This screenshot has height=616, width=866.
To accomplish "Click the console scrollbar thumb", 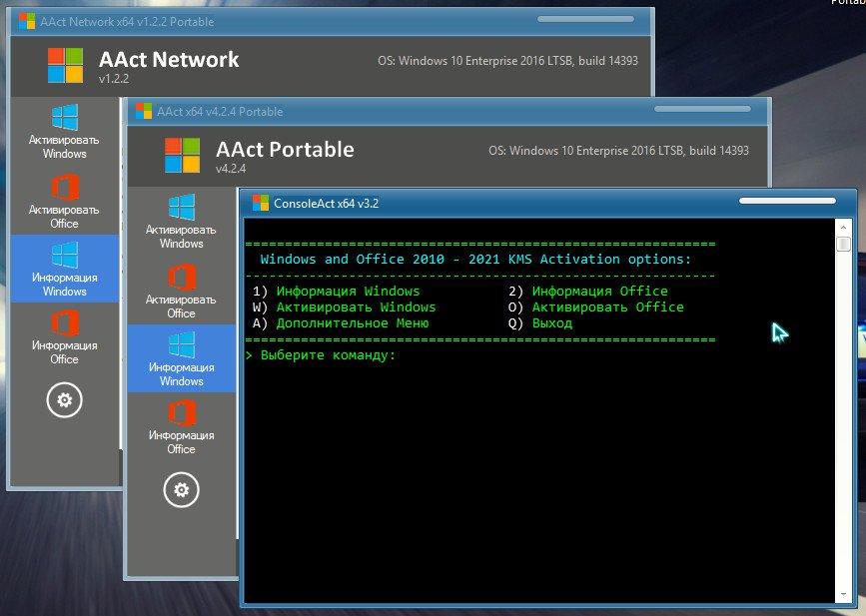I will pyautogui.click(x=844, y=244).
